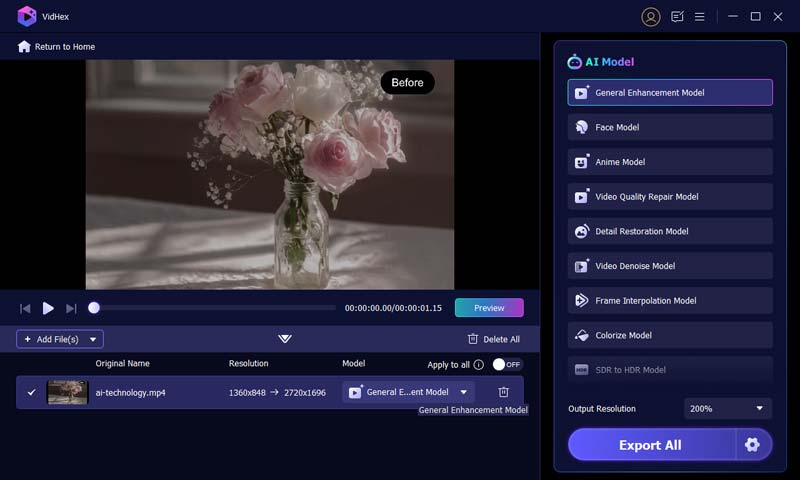Click the 2720x1696 output resolution value

[305, 393]
